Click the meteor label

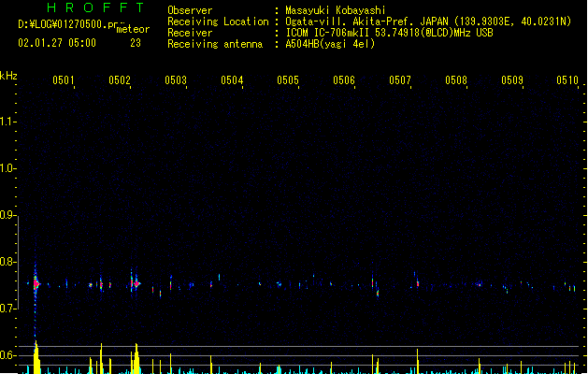[133, 29]
